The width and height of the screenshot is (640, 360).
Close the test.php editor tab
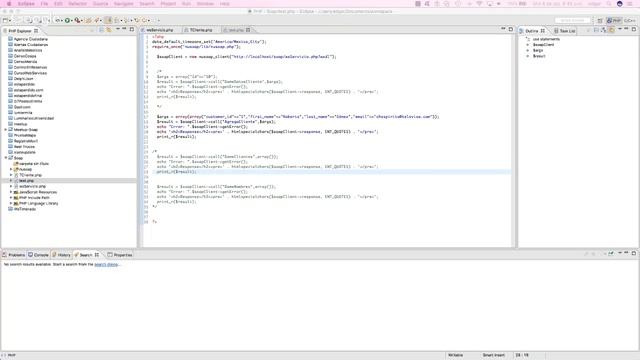coord(248,30)
